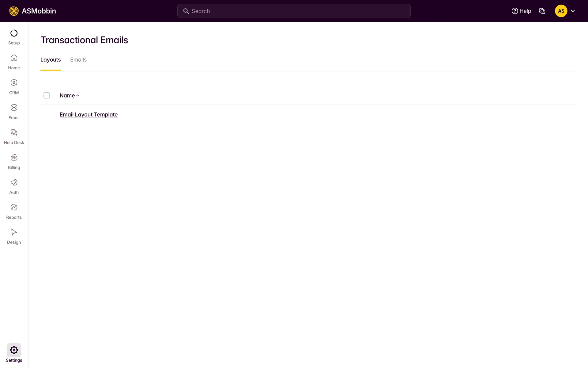Go to Home in sidebar
The image size is (588, 368).
pos(14,62)
